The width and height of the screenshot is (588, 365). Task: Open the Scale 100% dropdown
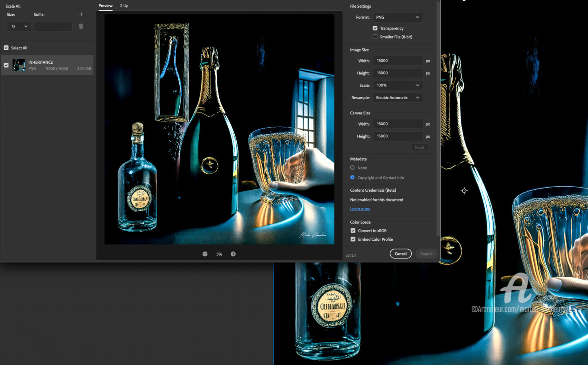pos(397,85)
